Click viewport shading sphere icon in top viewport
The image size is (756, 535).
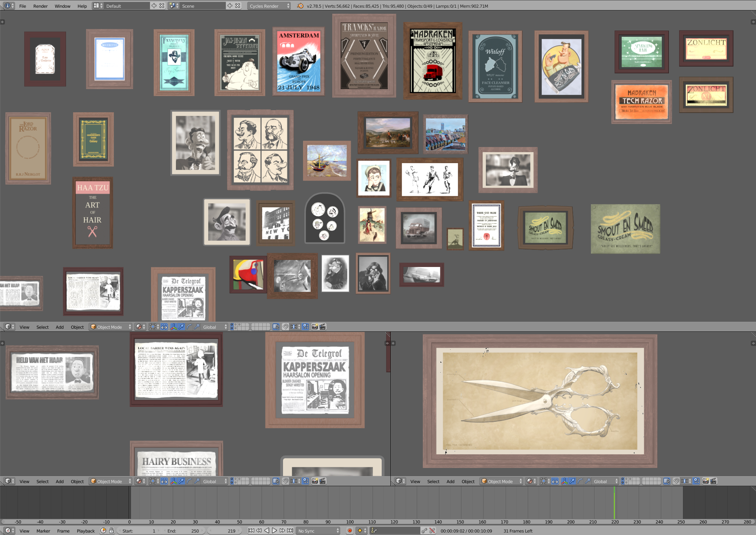(139, 327)
